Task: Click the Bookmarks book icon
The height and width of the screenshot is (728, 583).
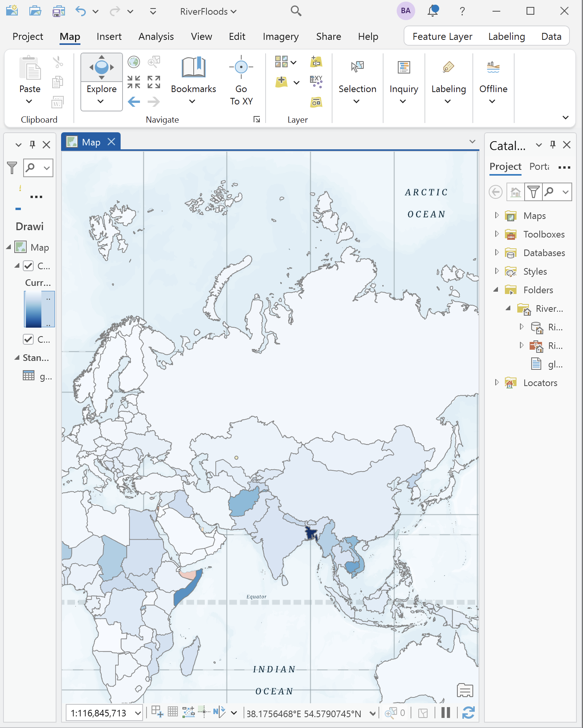Action: (193, 67)
